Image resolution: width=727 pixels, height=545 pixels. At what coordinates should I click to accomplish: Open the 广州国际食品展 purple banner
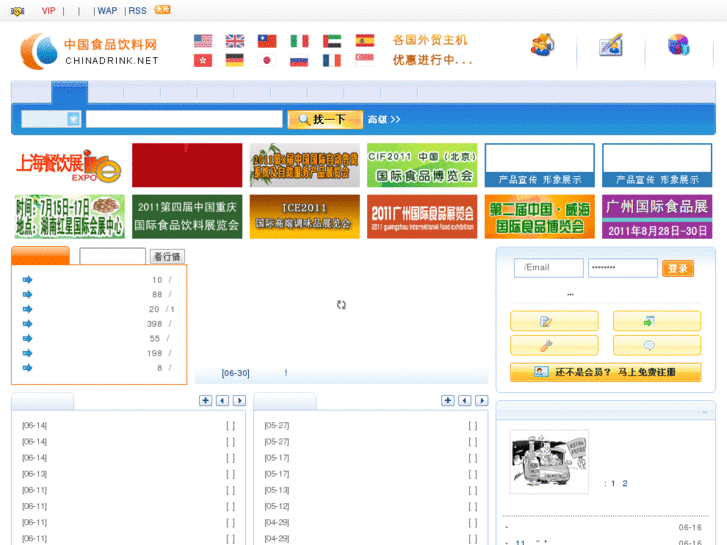pyautogui.click(x=657, y=217)
